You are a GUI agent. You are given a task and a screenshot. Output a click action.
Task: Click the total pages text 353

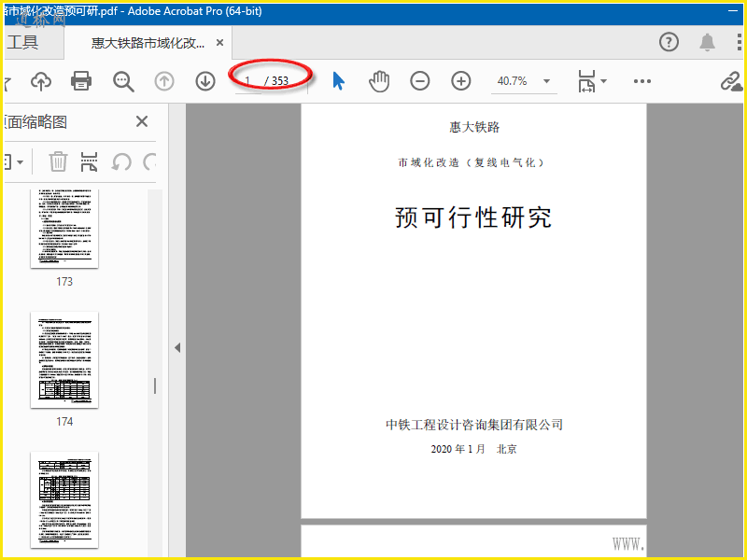pyautogui.click(x=279, y=81)
